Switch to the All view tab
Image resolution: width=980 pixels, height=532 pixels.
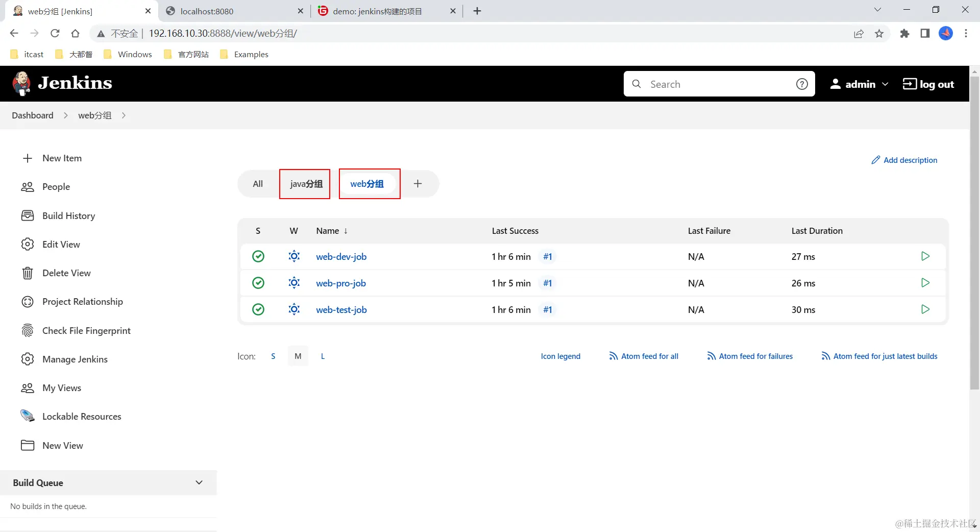pos(258,184)
